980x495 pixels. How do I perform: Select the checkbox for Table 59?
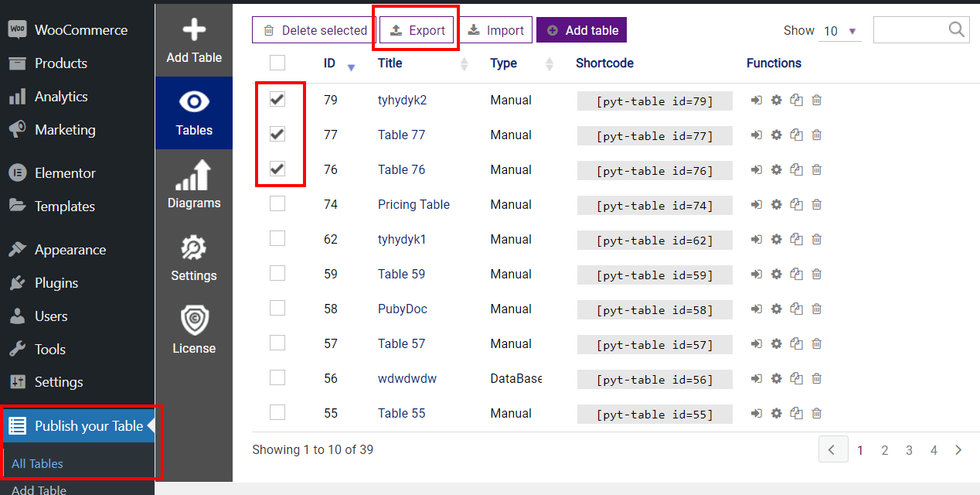[x=277, y=273]
